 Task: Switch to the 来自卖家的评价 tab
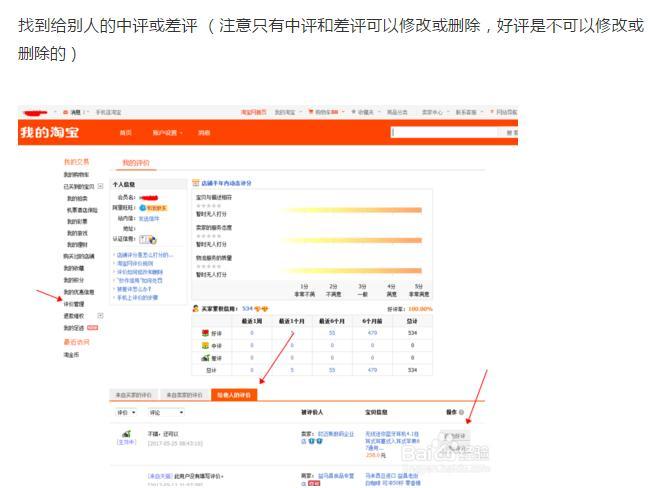pos(184,395)
